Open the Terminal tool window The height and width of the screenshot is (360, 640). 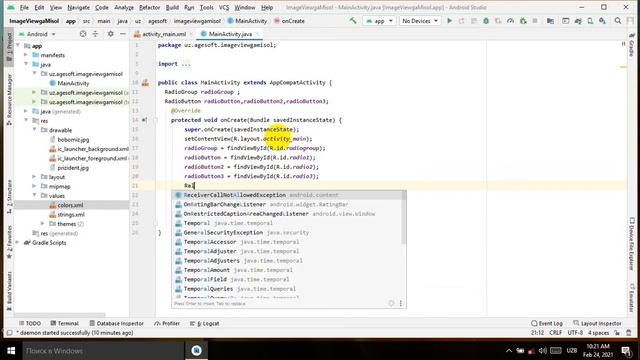coord(64,323)
